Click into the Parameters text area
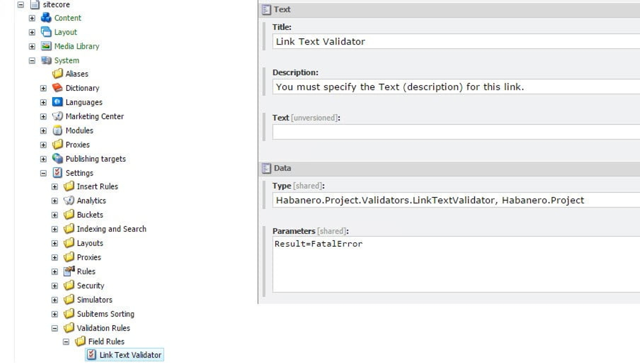 click(x=456, y=265)
